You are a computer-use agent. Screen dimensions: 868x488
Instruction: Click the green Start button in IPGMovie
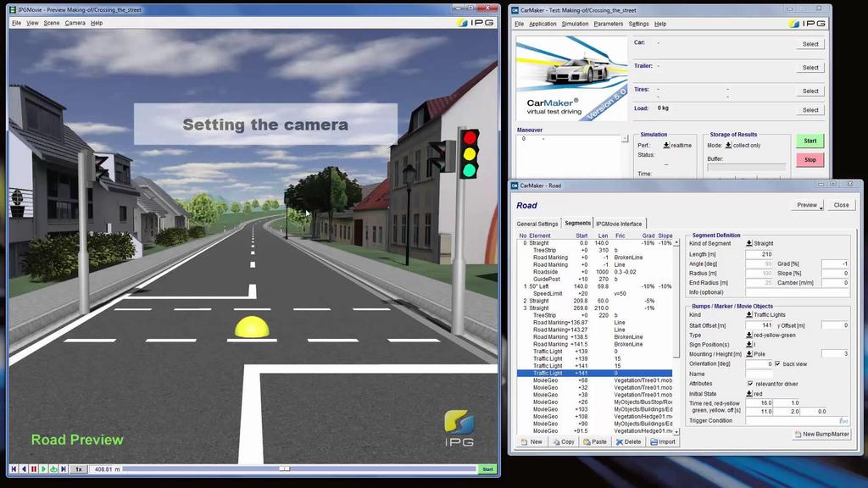click(x=487, y=469)
